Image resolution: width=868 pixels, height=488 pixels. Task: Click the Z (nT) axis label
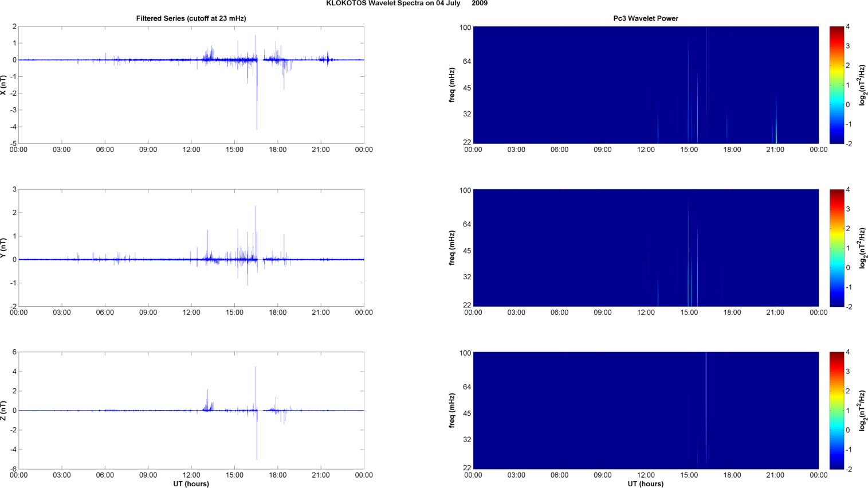point(4,411)
